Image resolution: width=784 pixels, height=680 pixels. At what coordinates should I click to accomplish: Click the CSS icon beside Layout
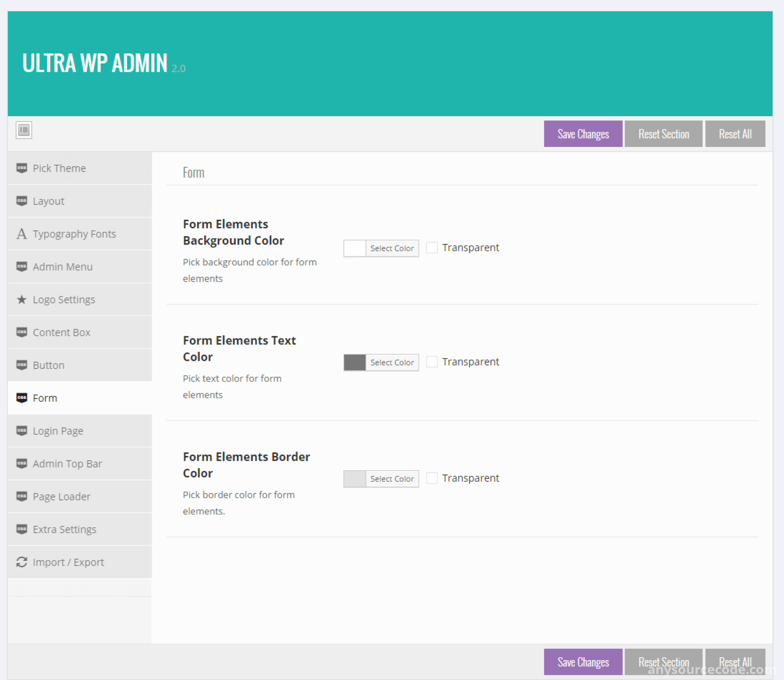(22, 201)
